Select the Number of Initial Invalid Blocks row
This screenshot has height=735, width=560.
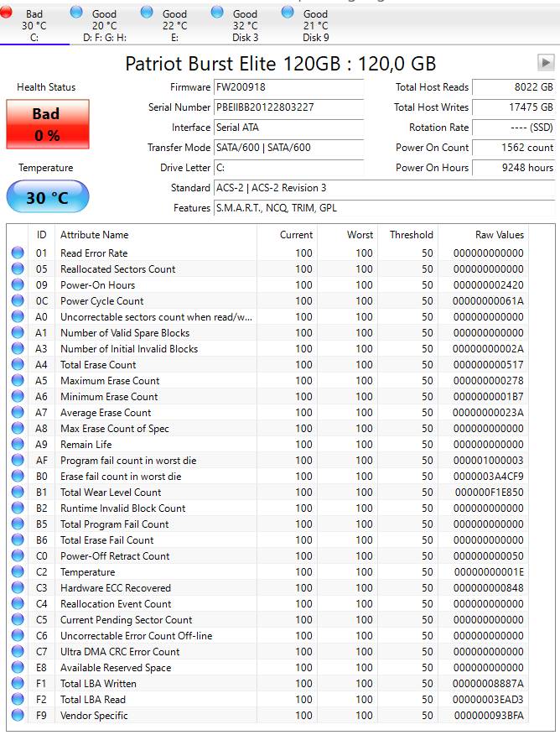coord(267,349)
